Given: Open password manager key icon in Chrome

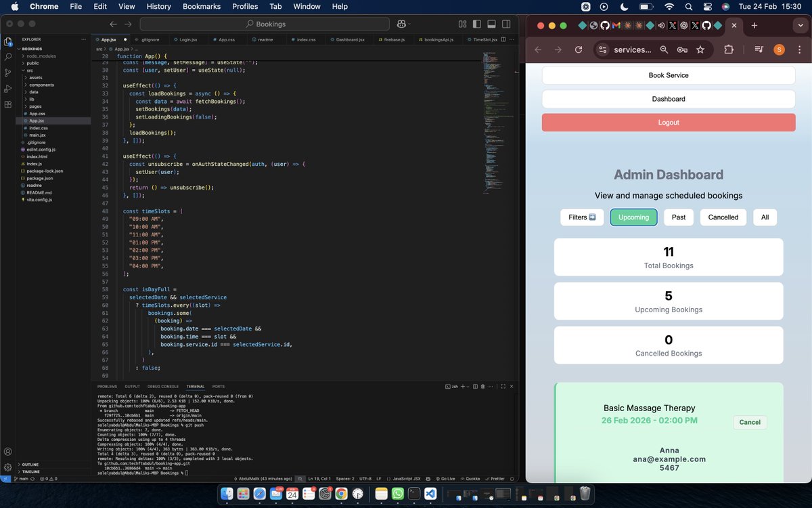Looking at the screenshot, I should click(682, 49).
